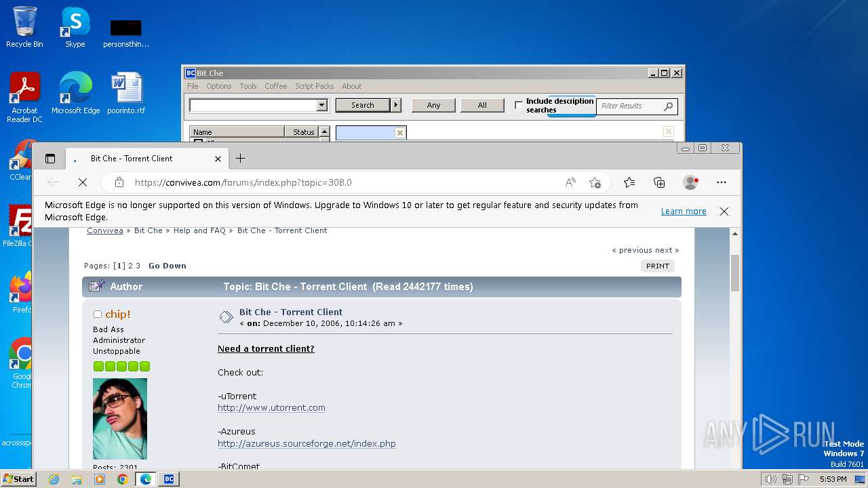Click the Filter Results magnifier icon
The width and height of the screenshot is (868, 488).
669,106
